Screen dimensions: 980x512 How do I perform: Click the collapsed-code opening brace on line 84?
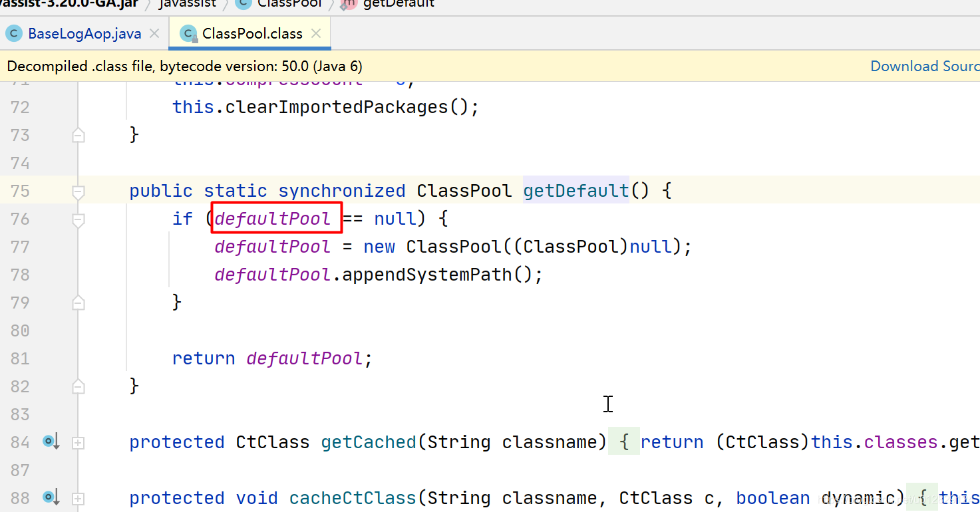point(624,442)
